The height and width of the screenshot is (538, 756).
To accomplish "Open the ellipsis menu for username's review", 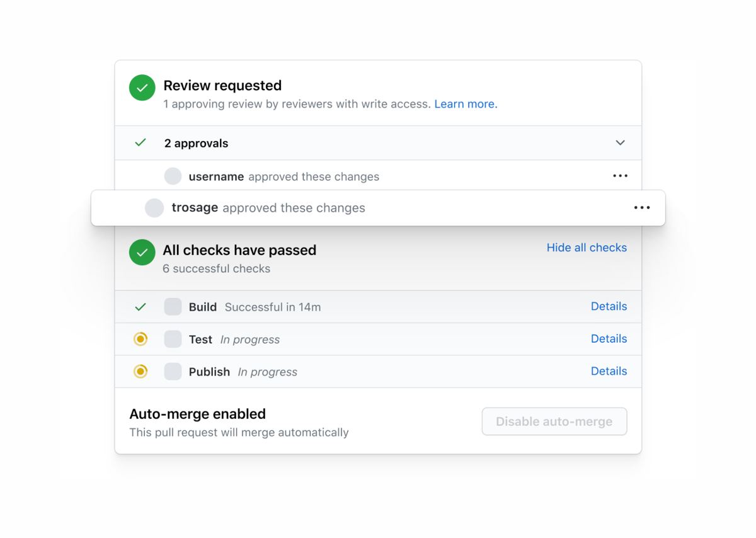I will [620, 176].
